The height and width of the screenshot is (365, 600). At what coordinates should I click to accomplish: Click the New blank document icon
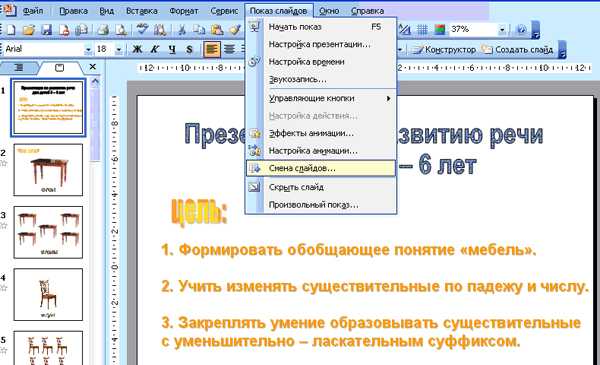[x=11, y=29]
